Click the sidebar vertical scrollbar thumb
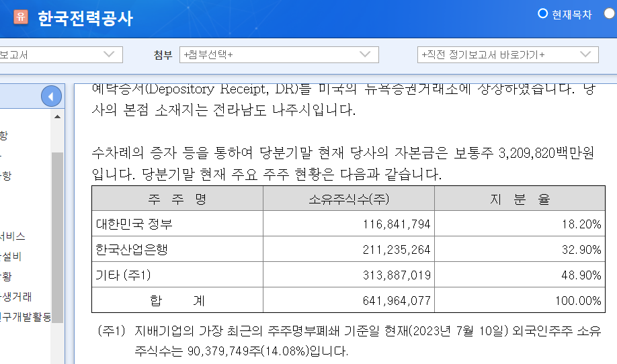The height and width of the screenshot is (364, 617). [57, 238]
